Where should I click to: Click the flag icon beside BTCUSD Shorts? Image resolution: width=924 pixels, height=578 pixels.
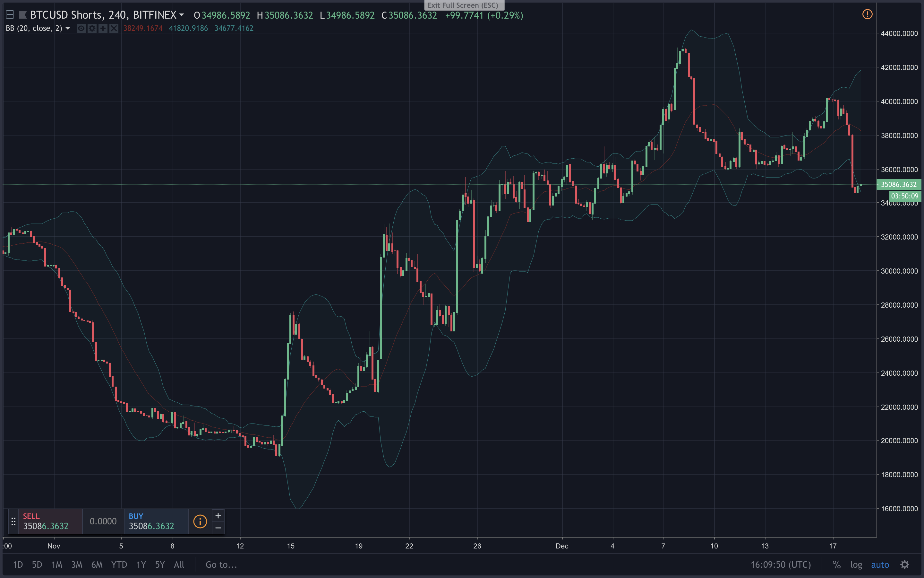point(23,15)
